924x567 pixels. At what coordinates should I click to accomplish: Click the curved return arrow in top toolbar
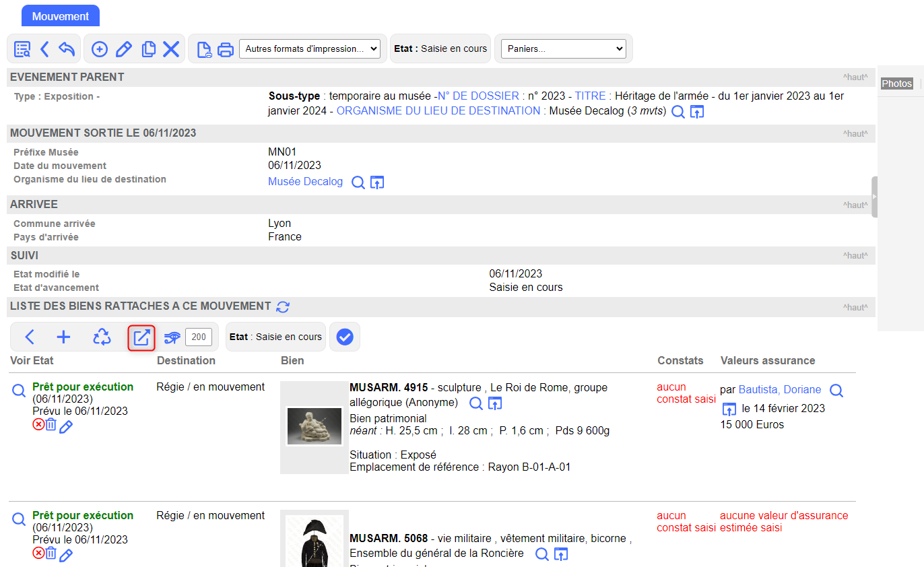pyautogui.click(x=66, y=49)
